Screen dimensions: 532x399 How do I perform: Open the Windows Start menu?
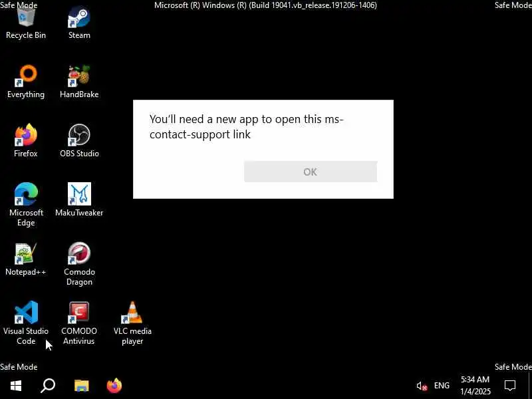click(16, 386)
